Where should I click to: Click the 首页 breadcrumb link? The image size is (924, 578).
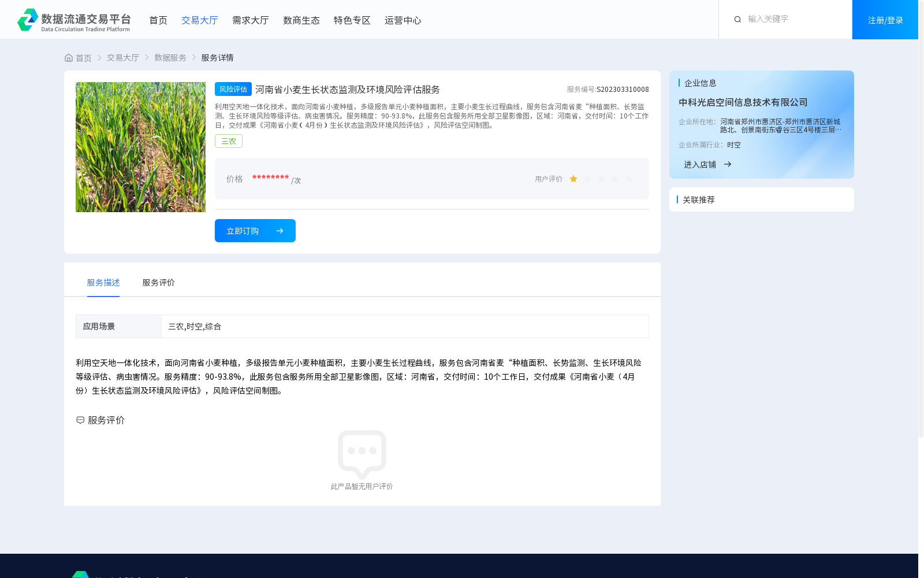point(84,58)
